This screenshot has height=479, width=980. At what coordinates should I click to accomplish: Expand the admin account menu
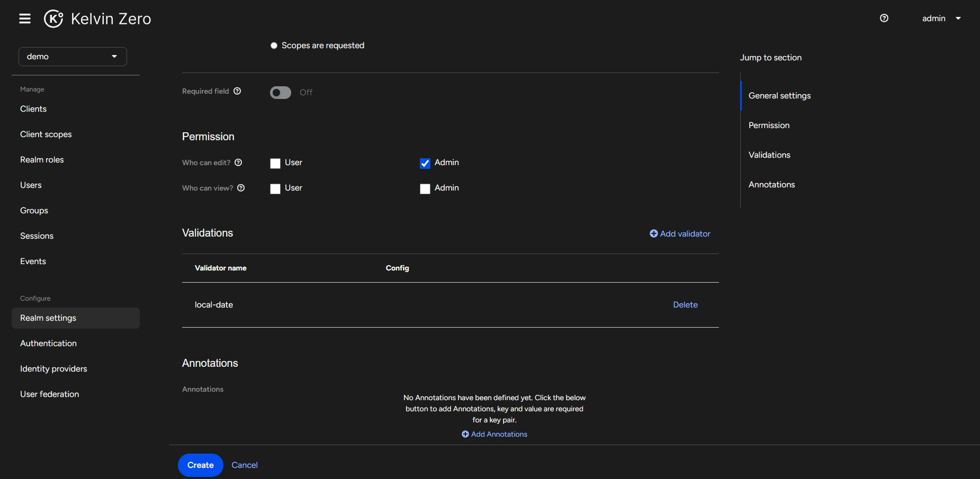coord(942,18)
